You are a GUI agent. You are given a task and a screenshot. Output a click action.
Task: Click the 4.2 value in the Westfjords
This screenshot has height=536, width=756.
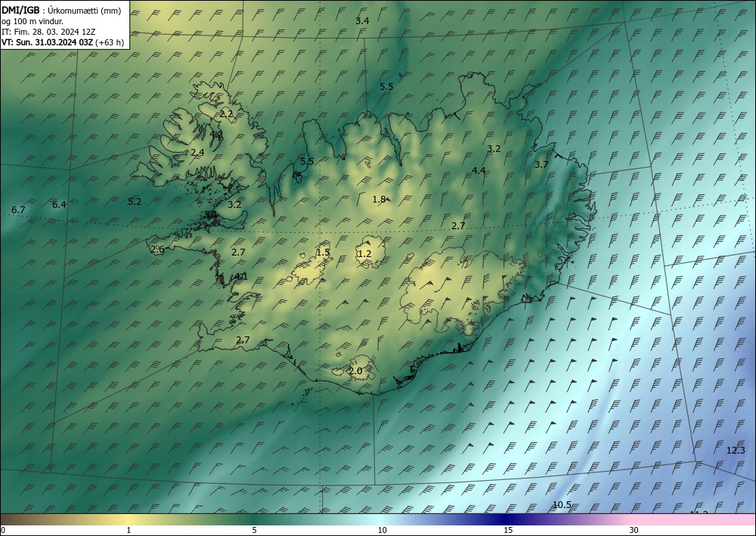[216, 135]
